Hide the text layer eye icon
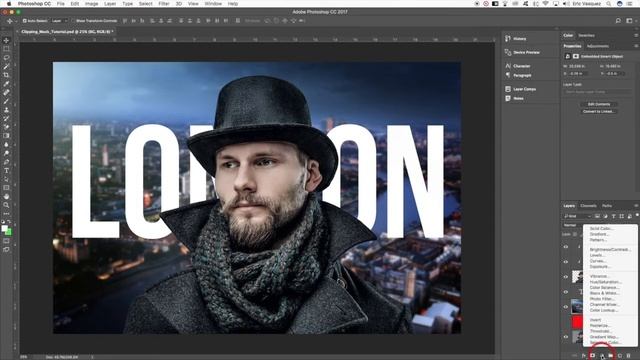 point(566,292)
